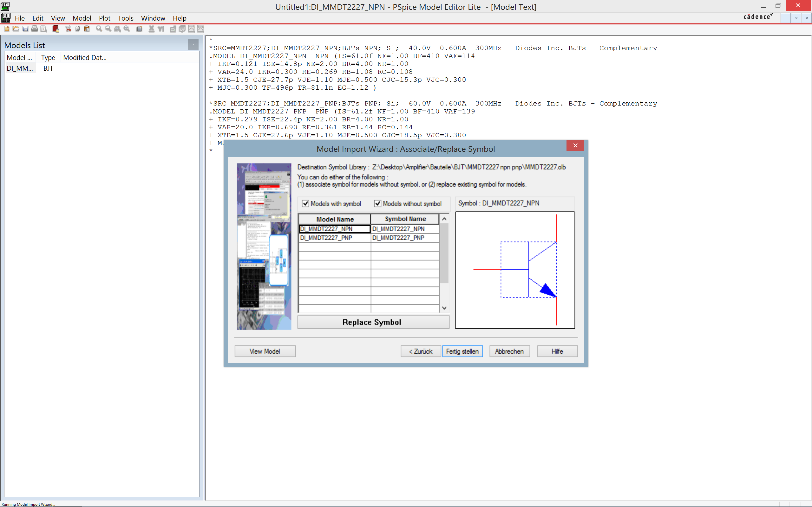812x507 pixels.
Task: Click the Save floppy disk icon
Action: click(25, 29)
